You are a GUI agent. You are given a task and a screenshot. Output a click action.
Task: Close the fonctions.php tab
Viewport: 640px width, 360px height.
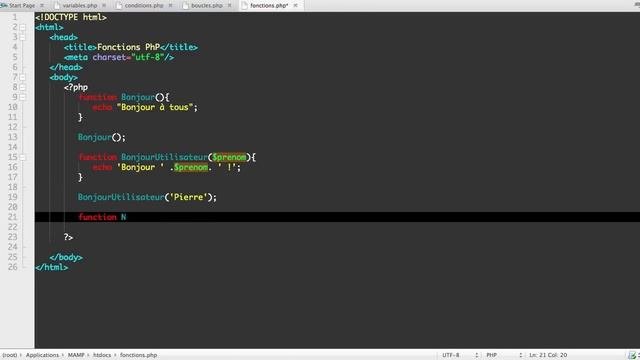pos(296,5)
